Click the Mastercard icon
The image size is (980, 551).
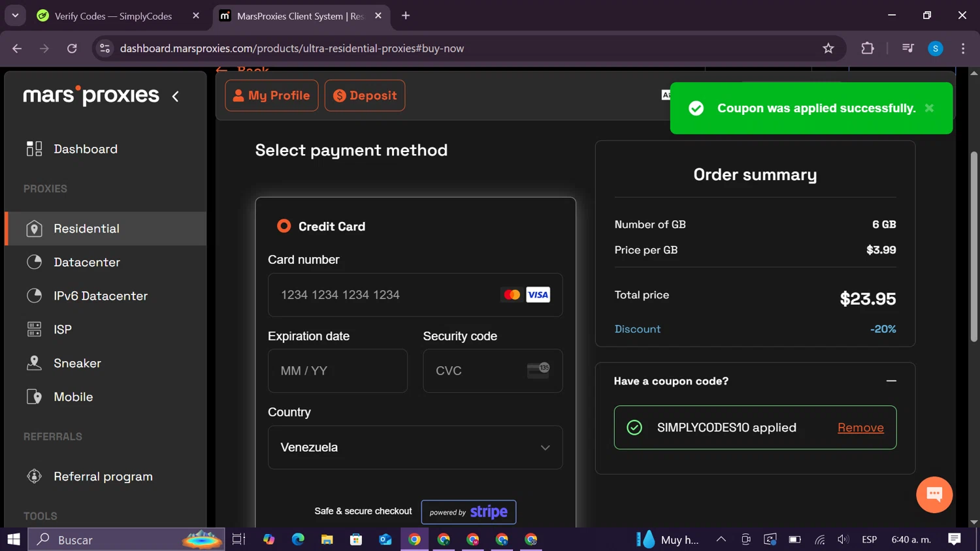[512, 295]
